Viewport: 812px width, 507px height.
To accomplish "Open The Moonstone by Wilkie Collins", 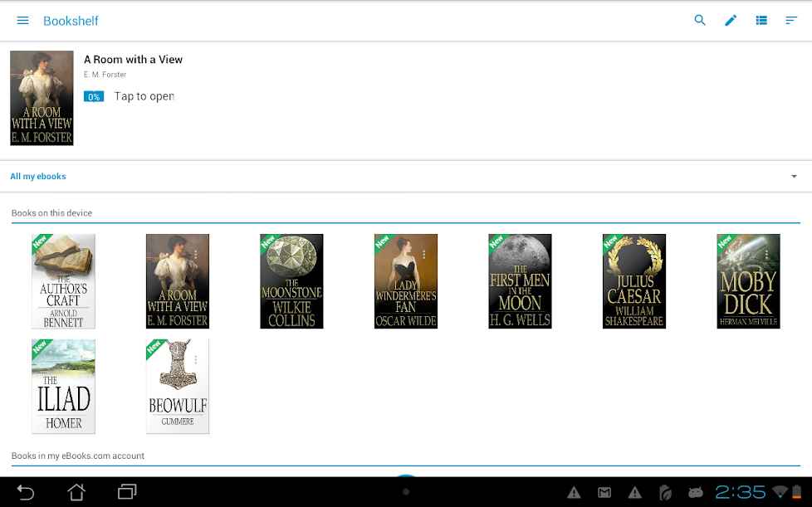I will tap(291, 281).
